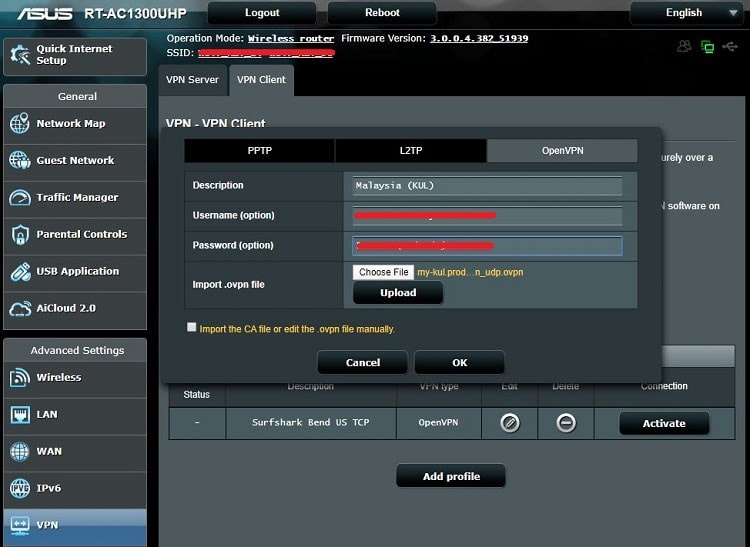Image resolution: width=750 pixels, height=547 pixels.
Task: Click the guest users status icon
Action: 684,46
